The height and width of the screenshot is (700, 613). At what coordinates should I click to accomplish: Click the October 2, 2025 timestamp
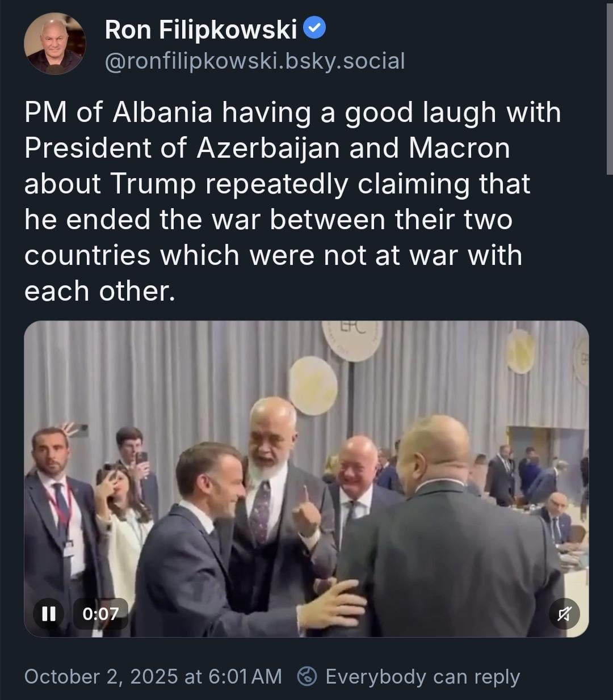(153, 676)
